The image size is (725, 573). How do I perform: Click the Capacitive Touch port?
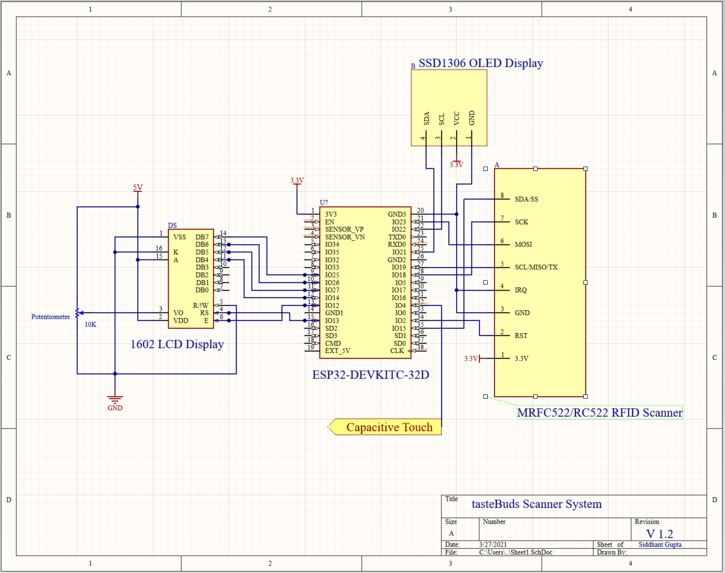click(385, 427)
